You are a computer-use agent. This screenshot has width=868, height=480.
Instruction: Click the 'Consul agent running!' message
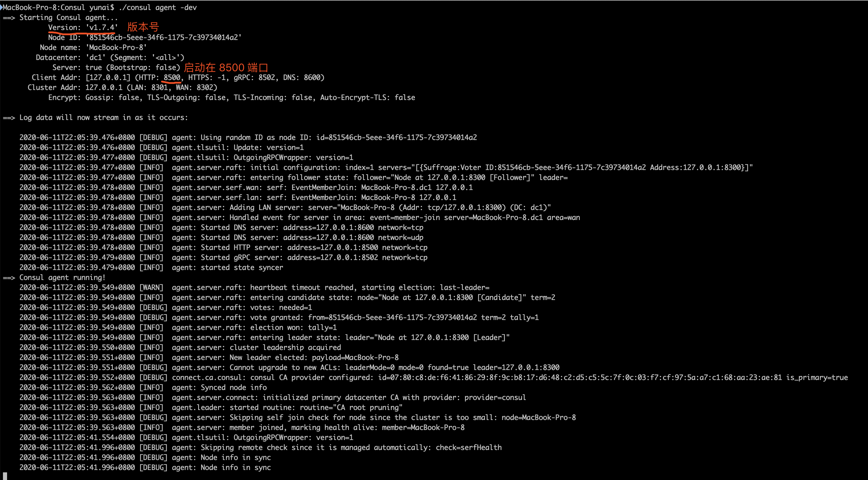point(62,278)
